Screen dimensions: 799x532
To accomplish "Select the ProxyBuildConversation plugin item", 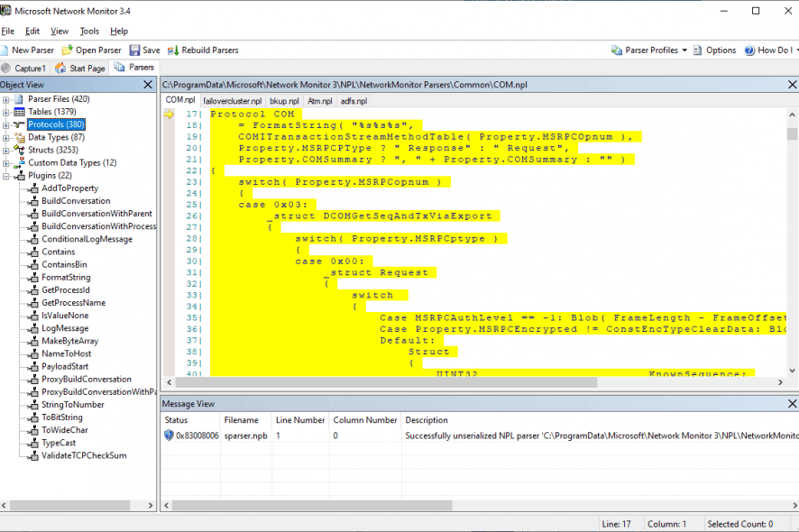I will tap(86, 379).
